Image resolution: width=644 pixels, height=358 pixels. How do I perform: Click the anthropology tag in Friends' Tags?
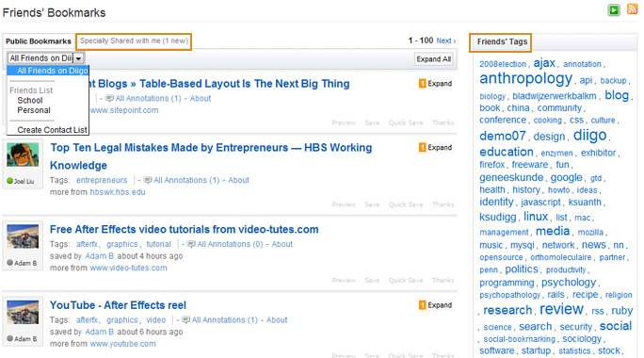click(525, 78)
